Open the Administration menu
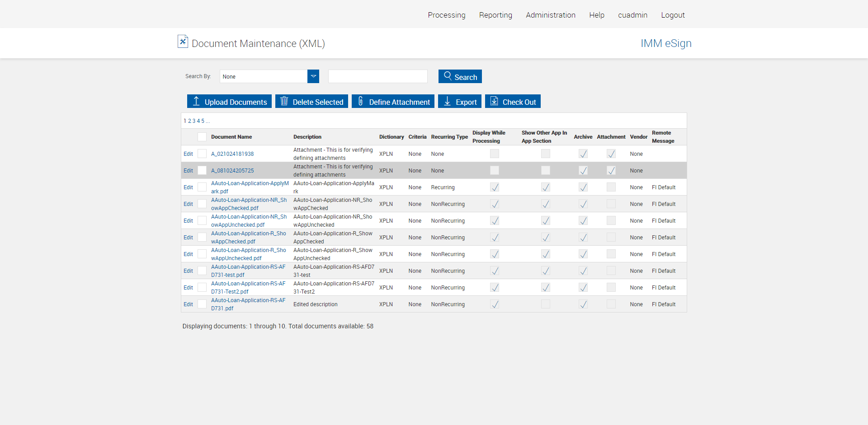The image size is (868, 425). (x=550, y=15)
